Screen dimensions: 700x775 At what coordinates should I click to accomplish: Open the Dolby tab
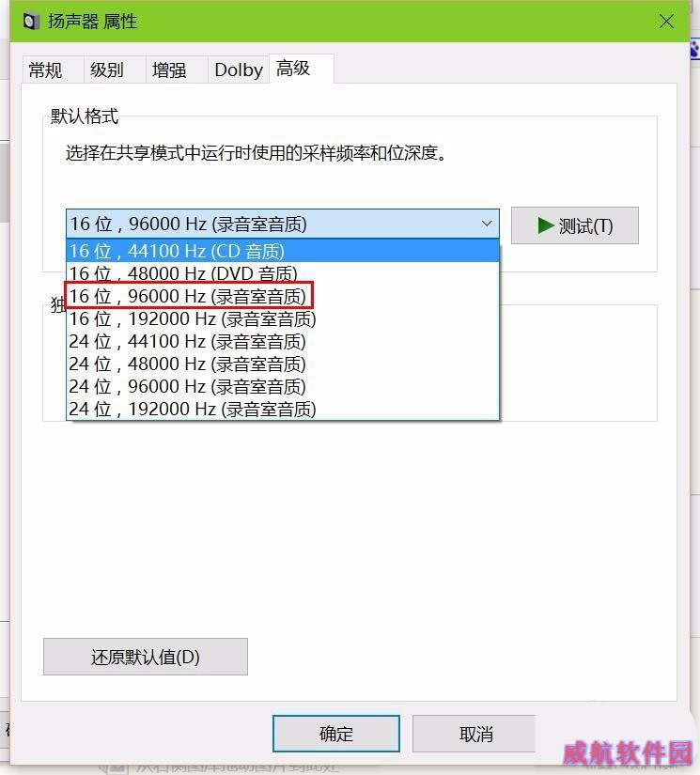tap(239, 70)
